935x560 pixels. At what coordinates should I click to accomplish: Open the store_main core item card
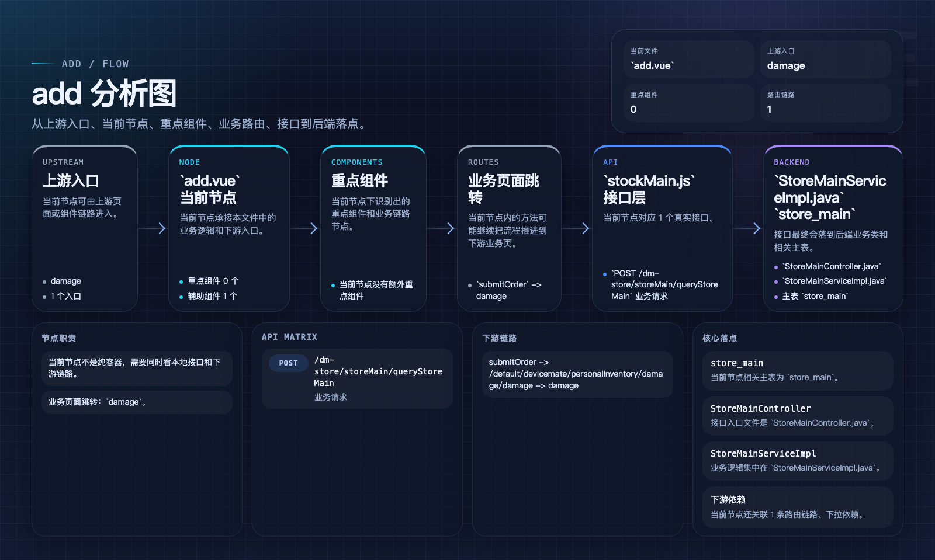coord(798,370)
